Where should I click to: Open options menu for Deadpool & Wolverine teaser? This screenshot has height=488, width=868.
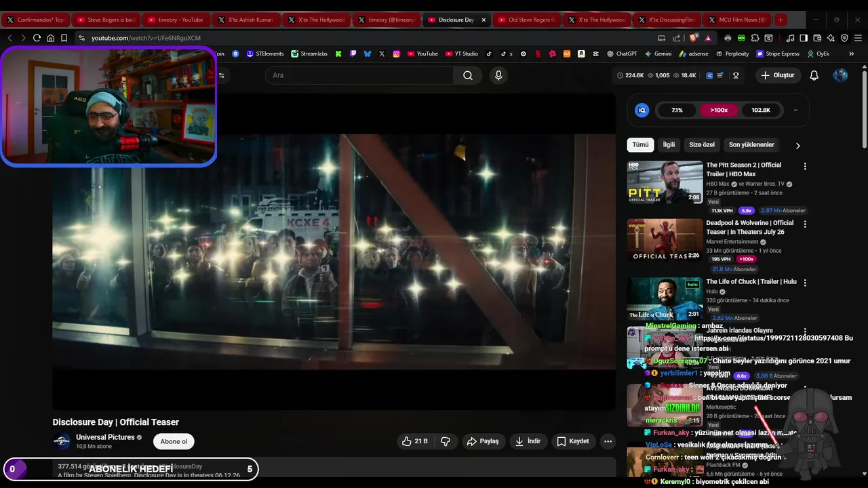point(805,224)
